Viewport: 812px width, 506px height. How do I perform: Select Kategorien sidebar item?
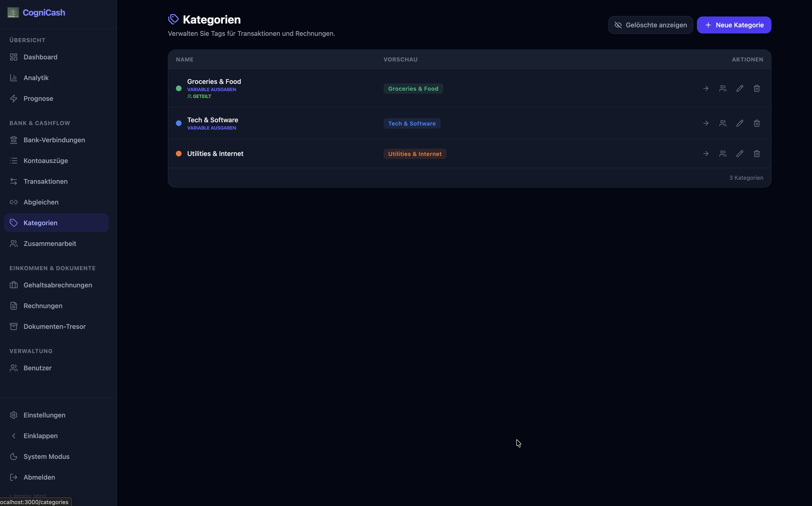(x=56, y=223)
